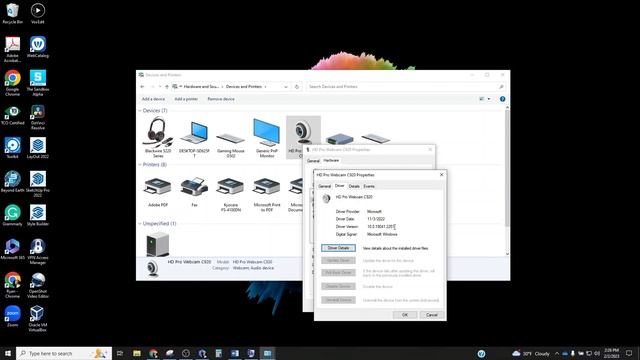Close the front webcam Properties dialog
The width and height of the screenshot is (640, 360).
441,175
